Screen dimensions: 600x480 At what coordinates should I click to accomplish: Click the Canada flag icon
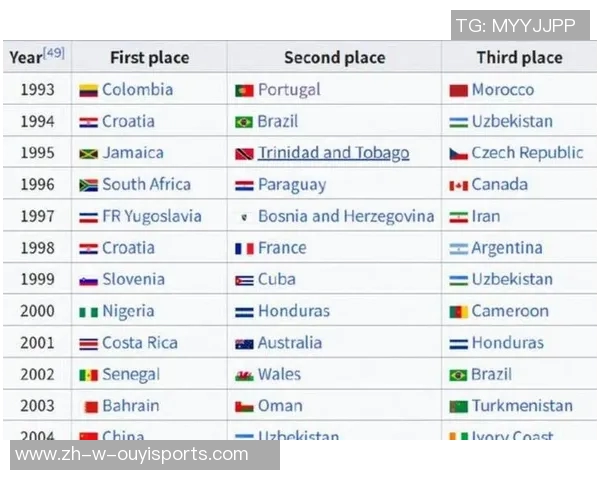click(x=458, y=185)
